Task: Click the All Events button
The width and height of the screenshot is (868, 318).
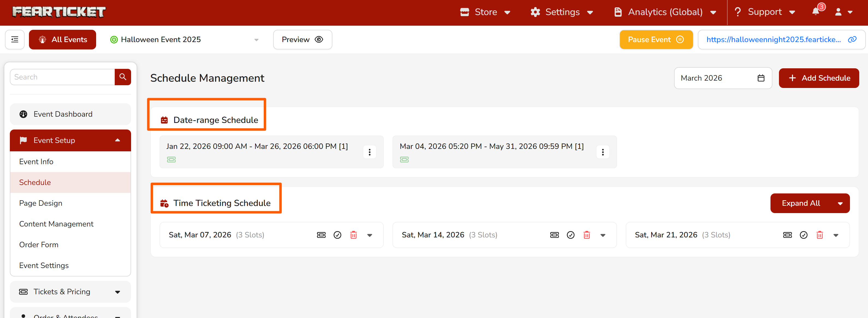Action: click(x=62, y=40)
